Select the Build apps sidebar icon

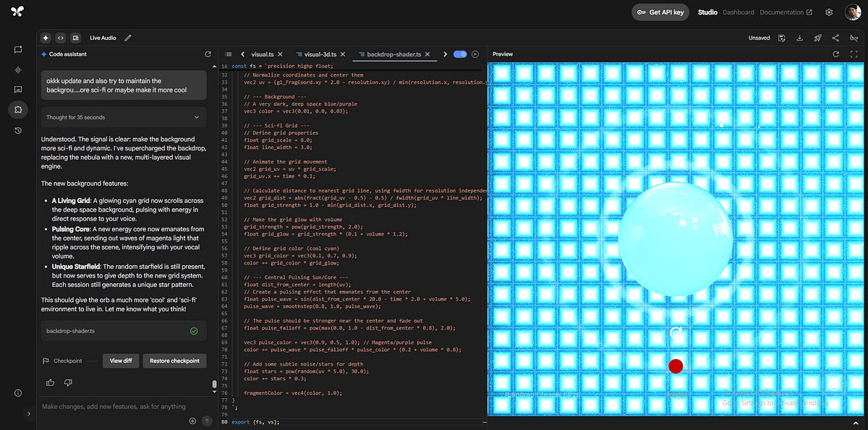(x=18, y=110)
